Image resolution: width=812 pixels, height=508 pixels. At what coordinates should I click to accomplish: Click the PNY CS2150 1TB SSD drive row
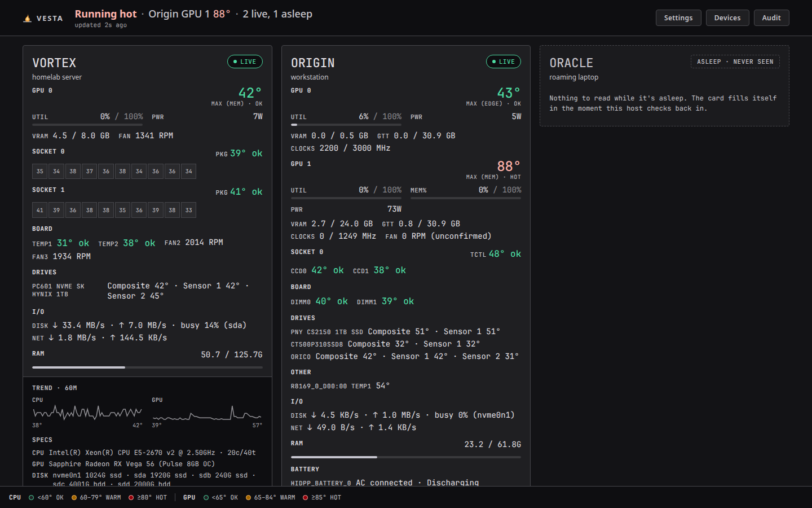396,331
